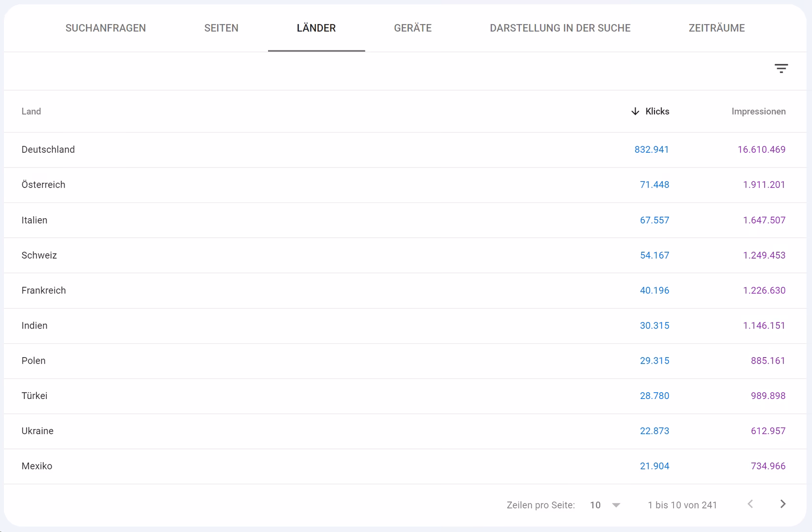This screenshot has width=812, height=532.
Task: Select the Länder tab
Action: 316,28
